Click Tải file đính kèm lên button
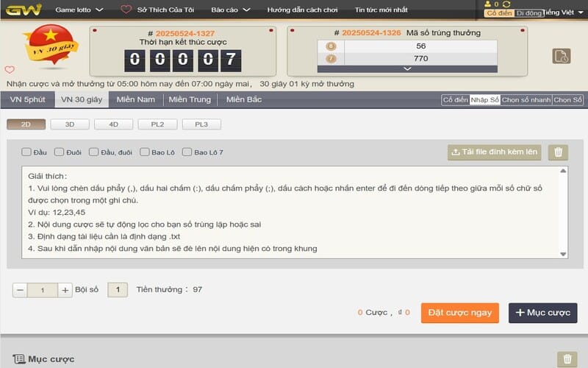Viewport: 588px width, 368px height. pyautogui.click(x=494, y=152)
